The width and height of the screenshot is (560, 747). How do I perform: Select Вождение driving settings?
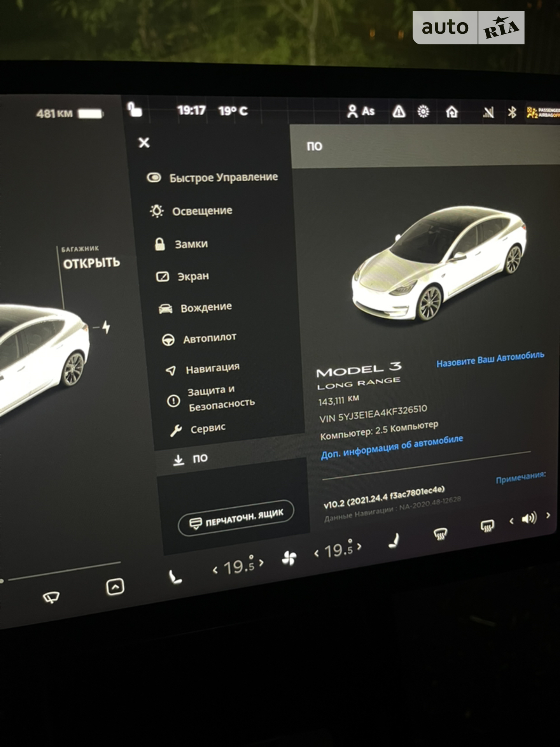pyautogui.click(x=195, y=308)
